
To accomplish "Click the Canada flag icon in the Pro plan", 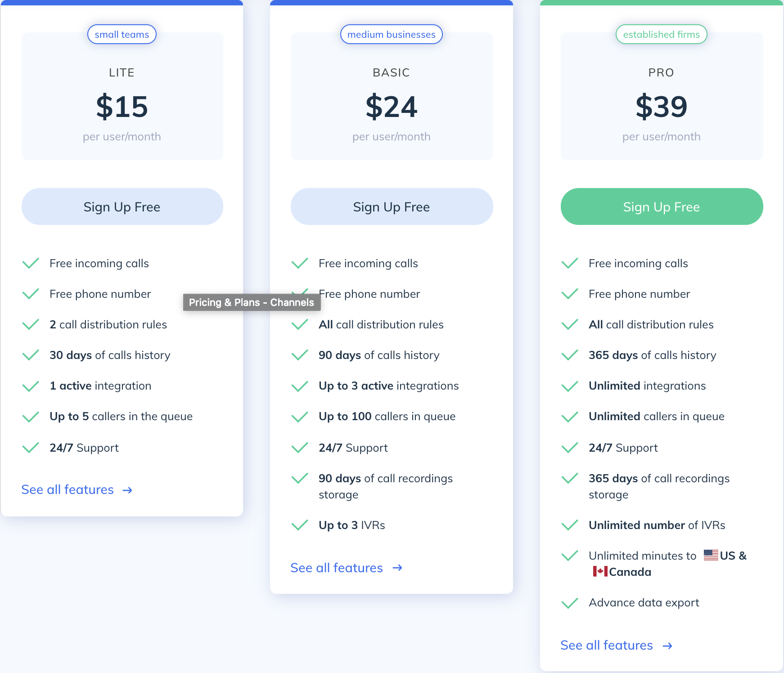I will coord(600,571).
